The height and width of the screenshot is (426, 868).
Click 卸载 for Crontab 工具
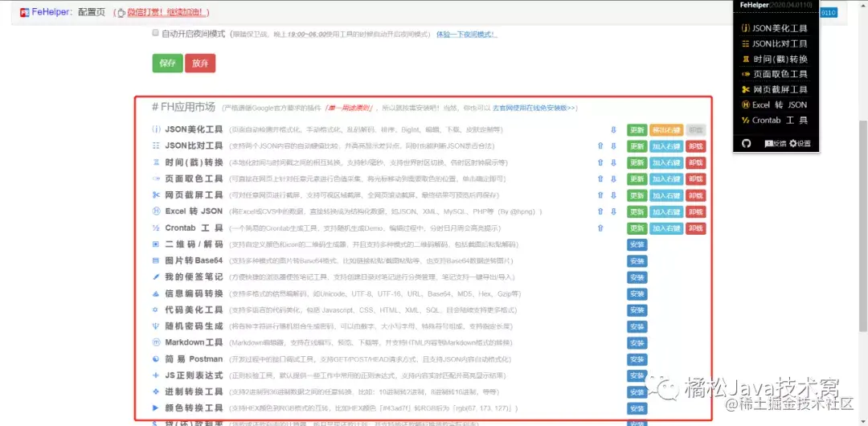point(696,228)
